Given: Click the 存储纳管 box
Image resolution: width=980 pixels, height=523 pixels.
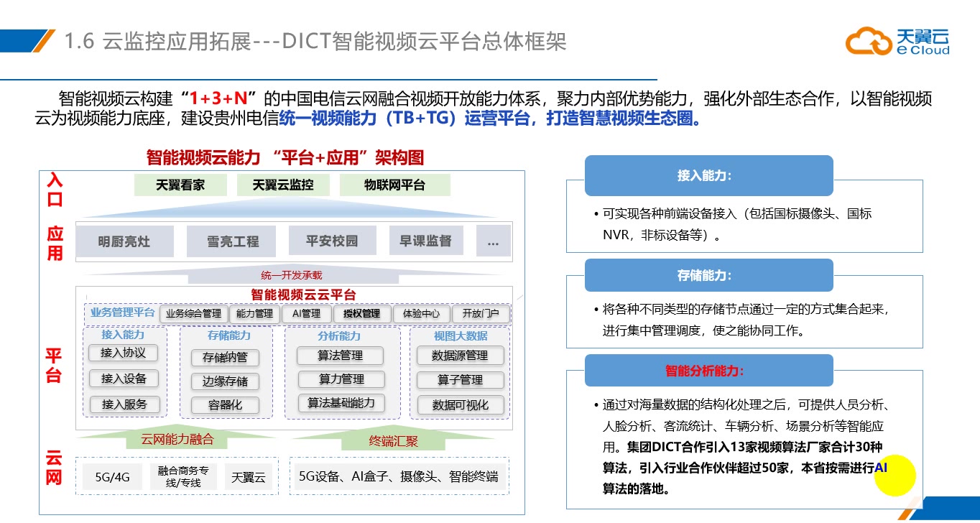Looking at the screenshot, I should coord(225,357).
